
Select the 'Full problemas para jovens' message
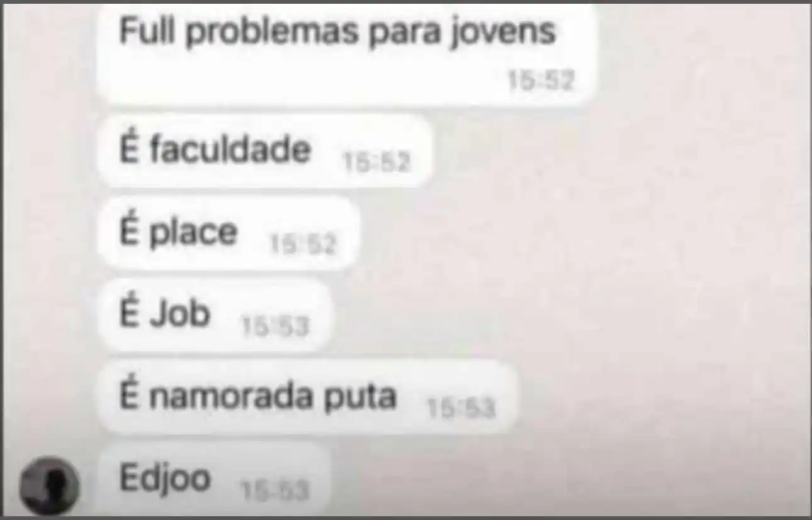pyautogui.click(x=346, y=54)
